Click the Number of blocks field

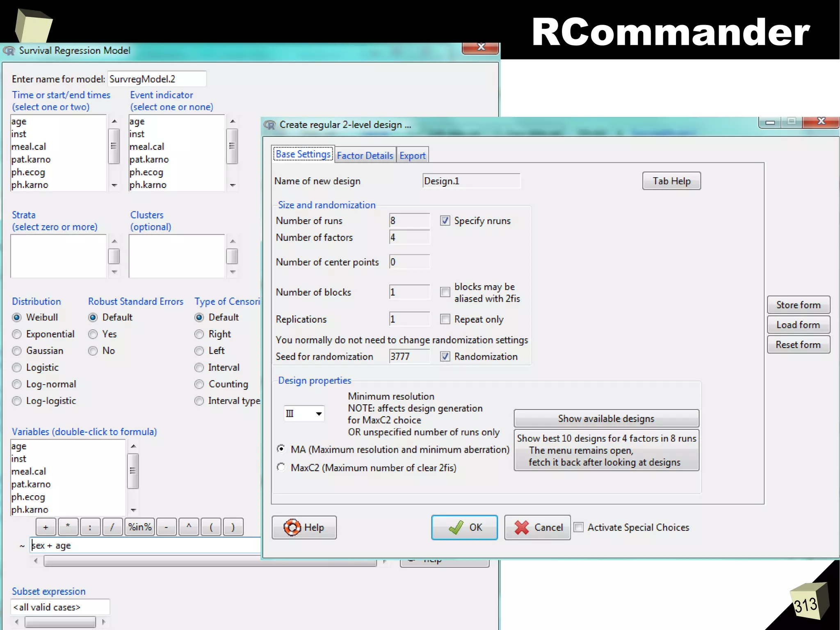point(409,292)
